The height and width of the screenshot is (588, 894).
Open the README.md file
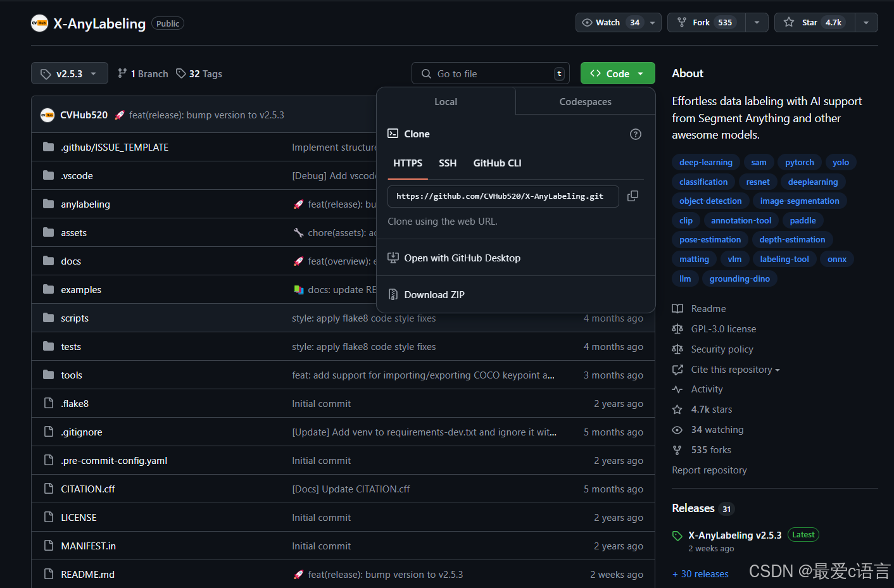tap(87, 575)
